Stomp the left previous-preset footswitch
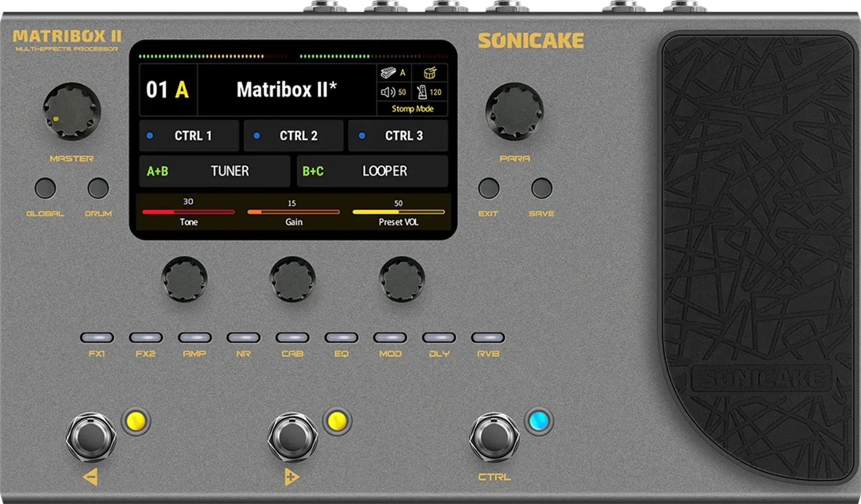 click(x=91, y=437)
